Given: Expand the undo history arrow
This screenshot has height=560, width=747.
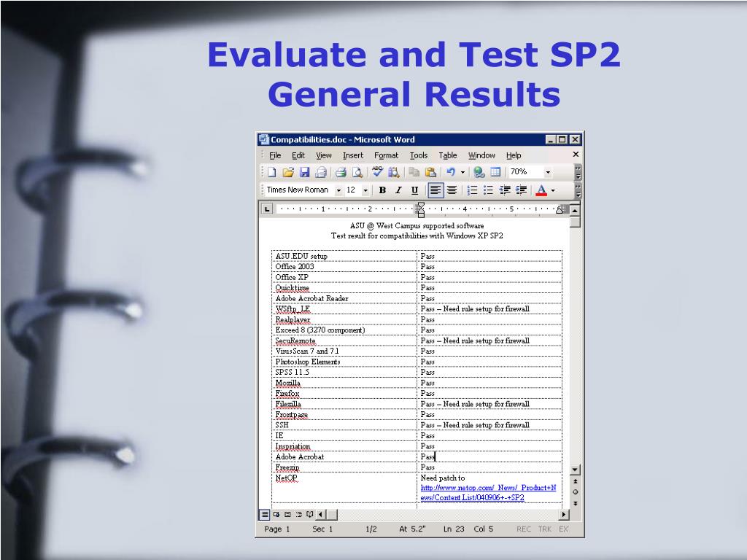Looking at the screenshot, I should 462,172.
